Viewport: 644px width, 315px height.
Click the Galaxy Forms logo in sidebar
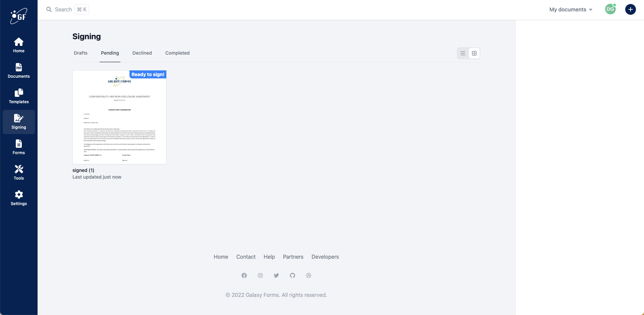(x=19, y=16)
